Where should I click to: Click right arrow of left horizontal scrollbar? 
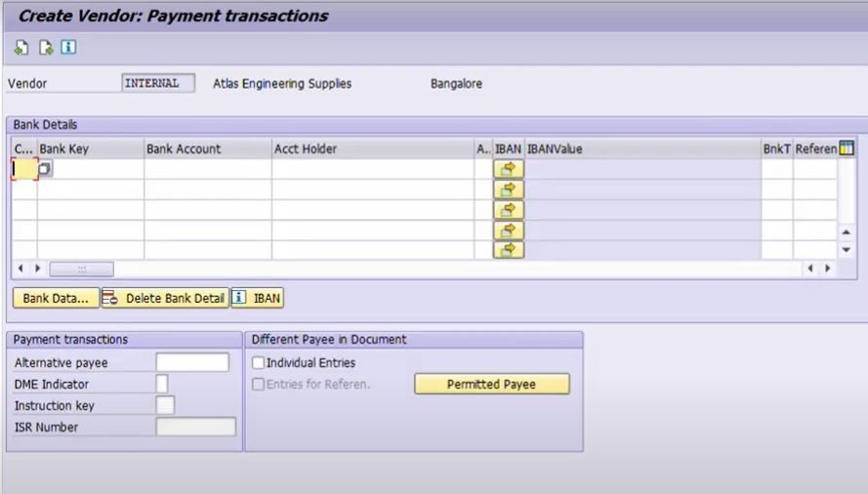tap(38, 268)
